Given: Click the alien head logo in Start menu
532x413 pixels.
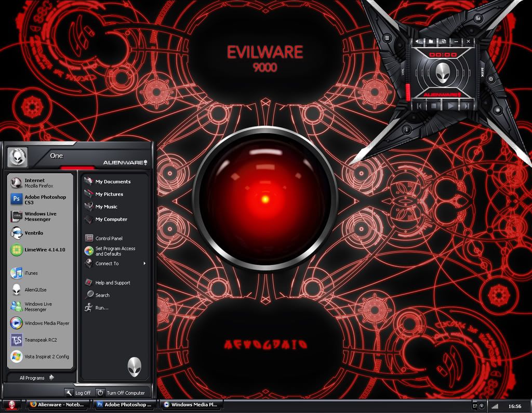Looking at the screenshot, I should point(135,367).
